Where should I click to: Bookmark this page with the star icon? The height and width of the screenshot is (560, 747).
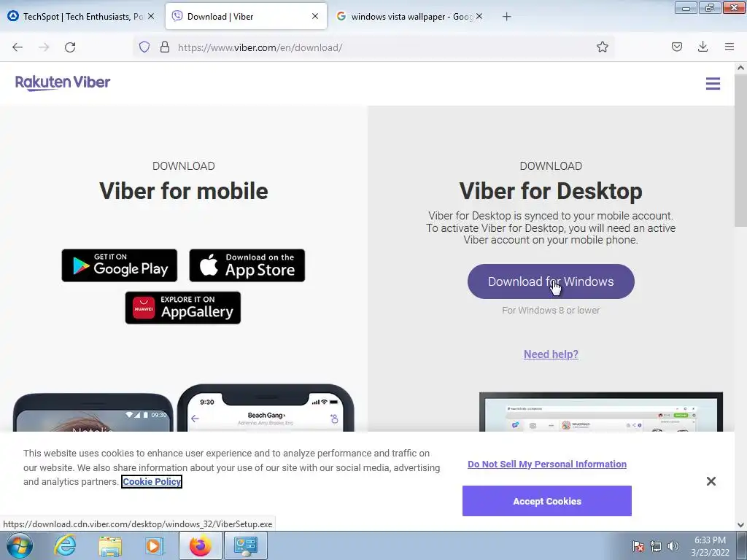pyautogui.click(x=602, y=47)
